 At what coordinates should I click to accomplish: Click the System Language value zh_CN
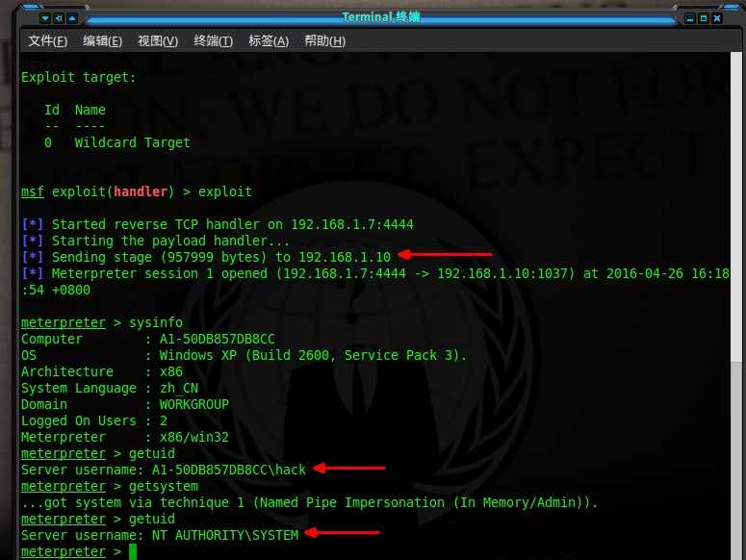(x=179, y=388)
